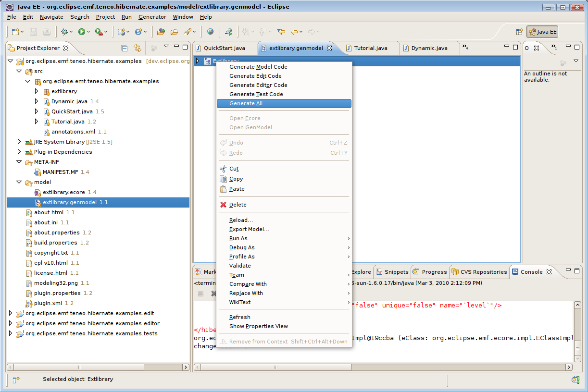Collapse All items in Project Explorer
The image size is (588, 392).
(x=124, y=48)
